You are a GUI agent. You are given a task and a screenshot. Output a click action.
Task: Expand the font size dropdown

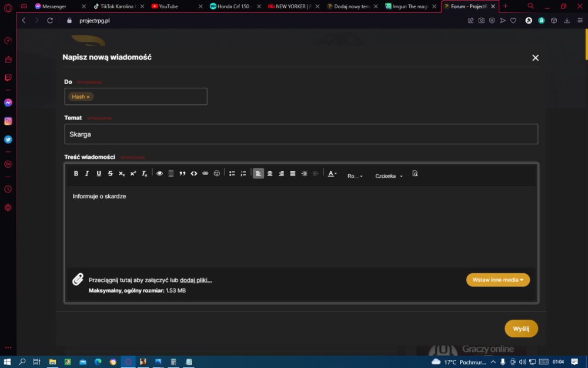click(355, 175)
